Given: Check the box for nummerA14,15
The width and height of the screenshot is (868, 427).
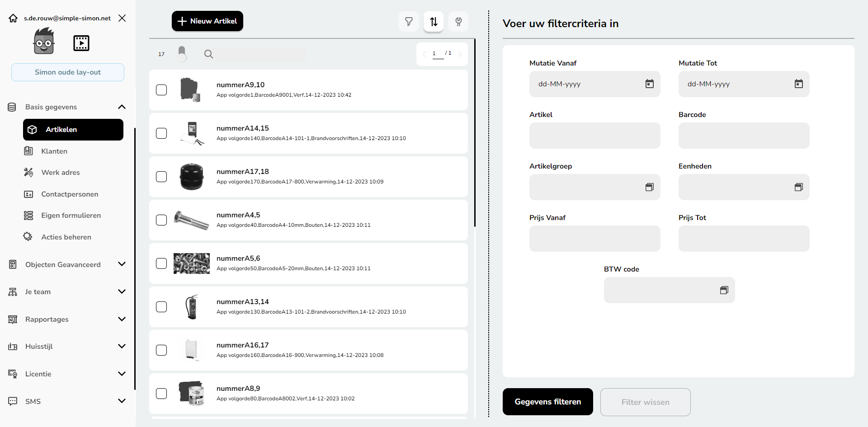Looking at the screenshot, I should click(161, 133).
